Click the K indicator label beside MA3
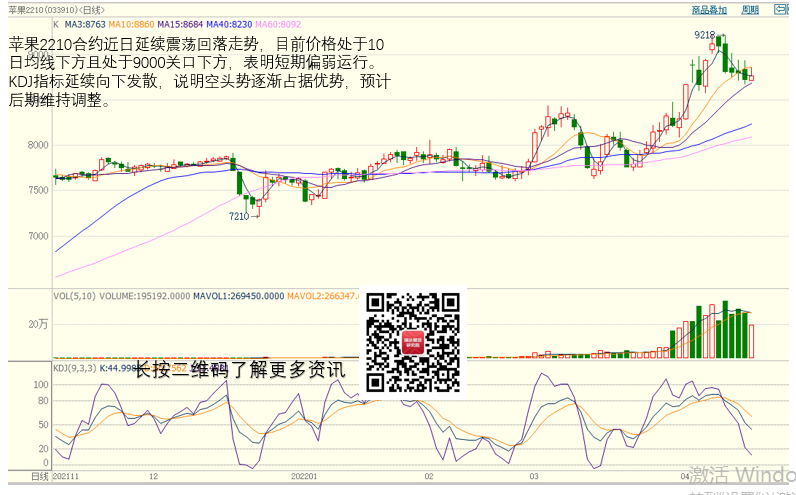The width and height of the screenshot is (796, 495). [x=56, y=22]
